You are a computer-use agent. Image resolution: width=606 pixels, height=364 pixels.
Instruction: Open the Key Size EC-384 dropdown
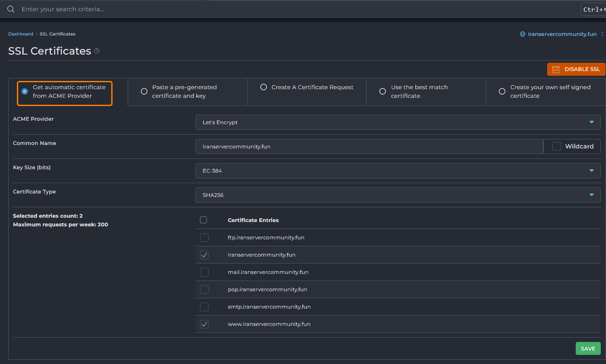pos(398,171)
